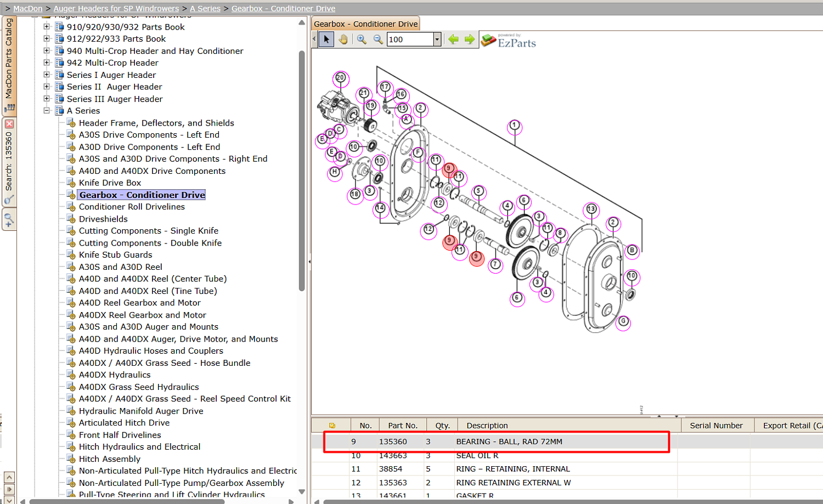The image size is (823, 504).
Task: Expand the Series III Auger Header node
Action: click(47, 99)
